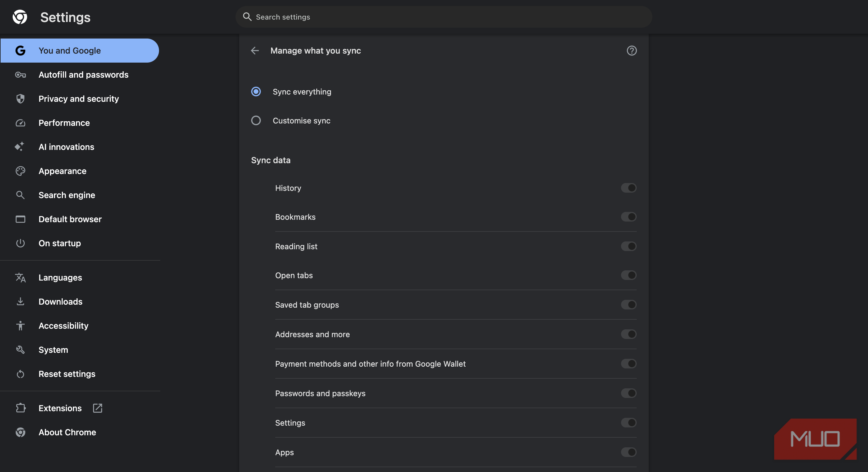Screen dimensions: 868x472
Task: Click the Help question mark icon
Action: (x=632, y=51)
